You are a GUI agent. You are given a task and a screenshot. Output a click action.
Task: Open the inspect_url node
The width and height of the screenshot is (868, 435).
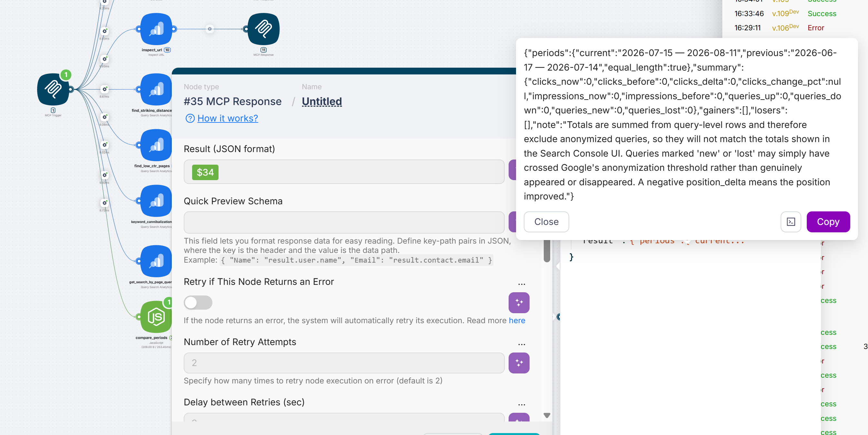pyautogui.click(x=156, y=29)
